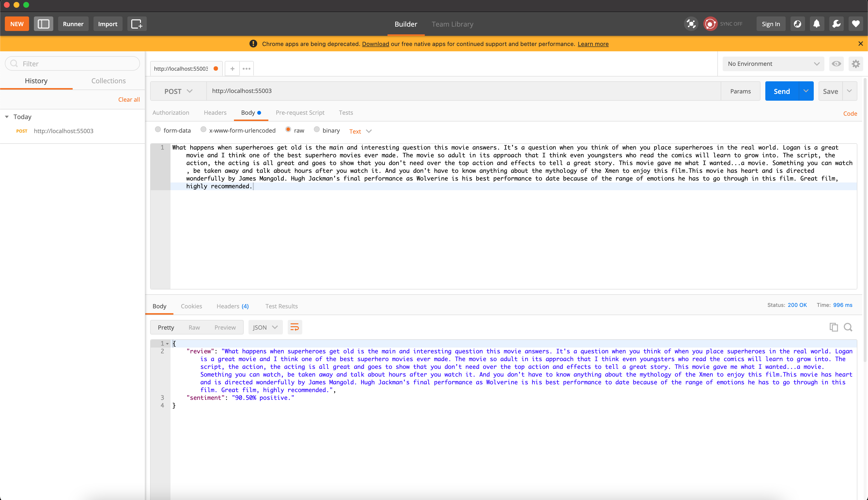Screen dimensions: 868x500
Task: Open new window icon in toolbar
Action: coord(137,24)
